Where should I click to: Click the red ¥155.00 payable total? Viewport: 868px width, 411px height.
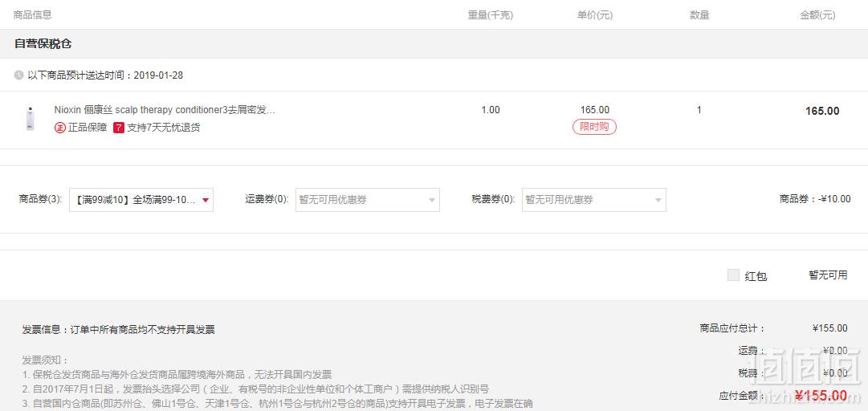(821, 396)
